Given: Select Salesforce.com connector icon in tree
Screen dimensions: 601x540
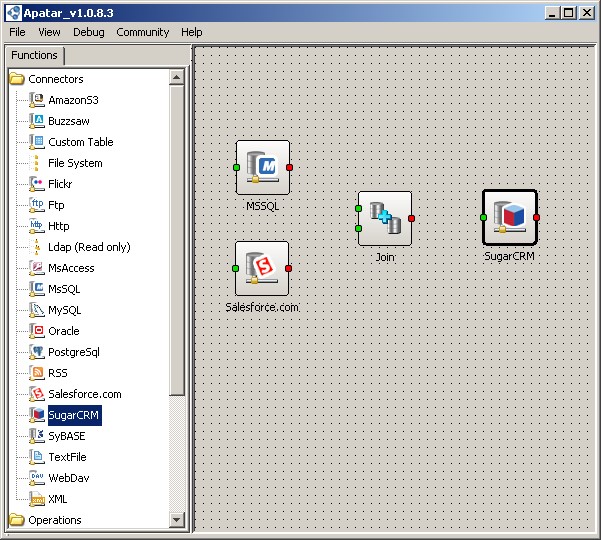Looking at the screenshot, I should coord(37,394).
